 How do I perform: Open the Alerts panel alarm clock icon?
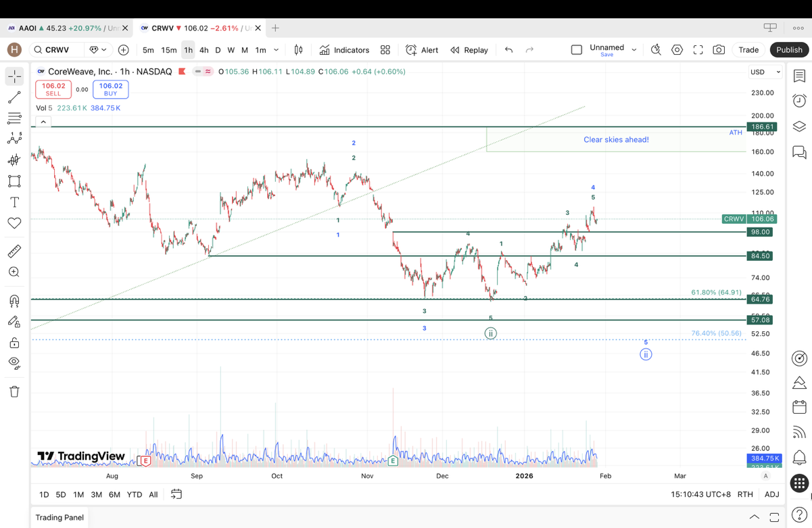[799, 101]
